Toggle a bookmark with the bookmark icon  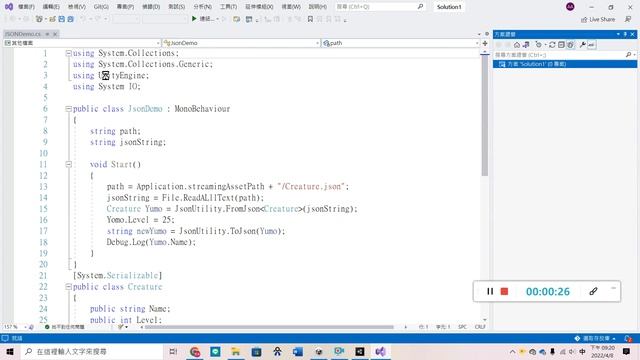pos(310,19)
